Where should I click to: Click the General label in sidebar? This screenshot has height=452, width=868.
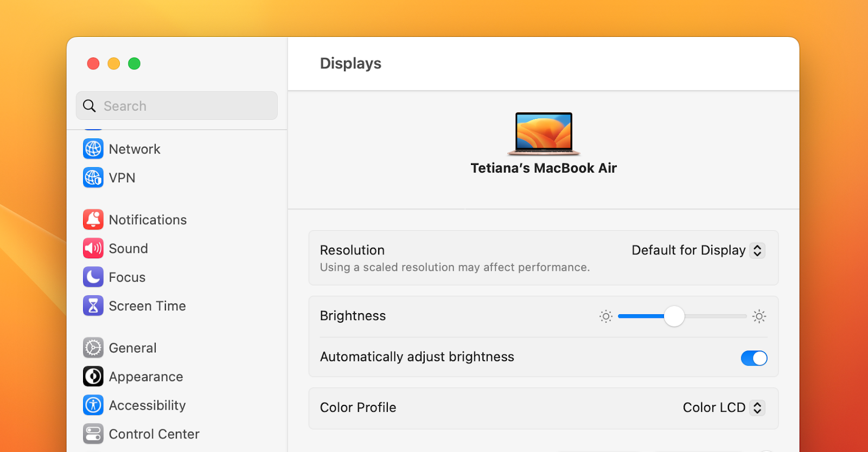133,348
